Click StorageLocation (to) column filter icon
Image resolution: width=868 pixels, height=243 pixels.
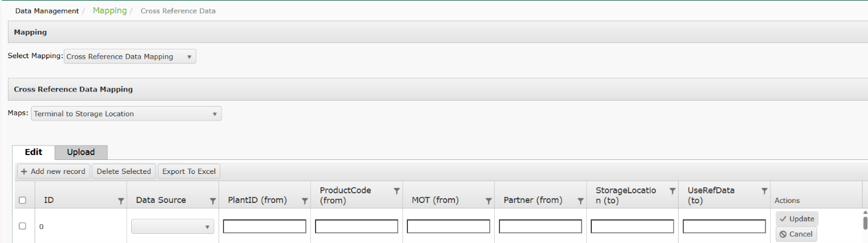(x=673, y=191)
